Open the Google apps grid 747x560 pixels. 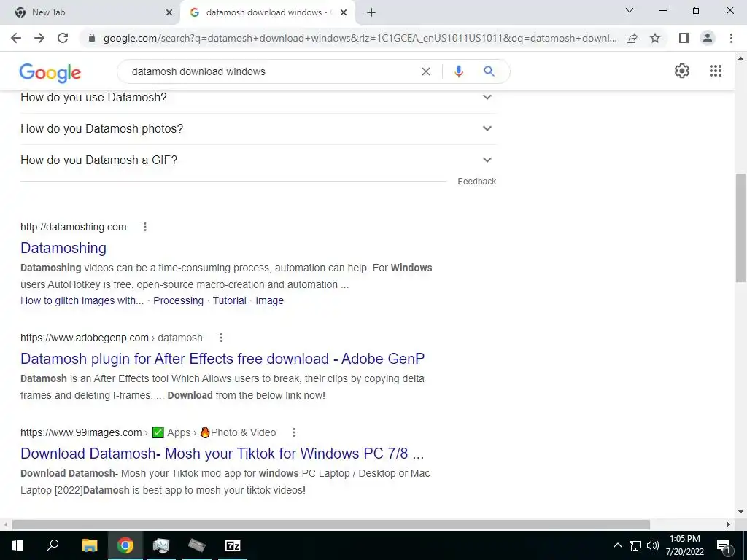715,71
